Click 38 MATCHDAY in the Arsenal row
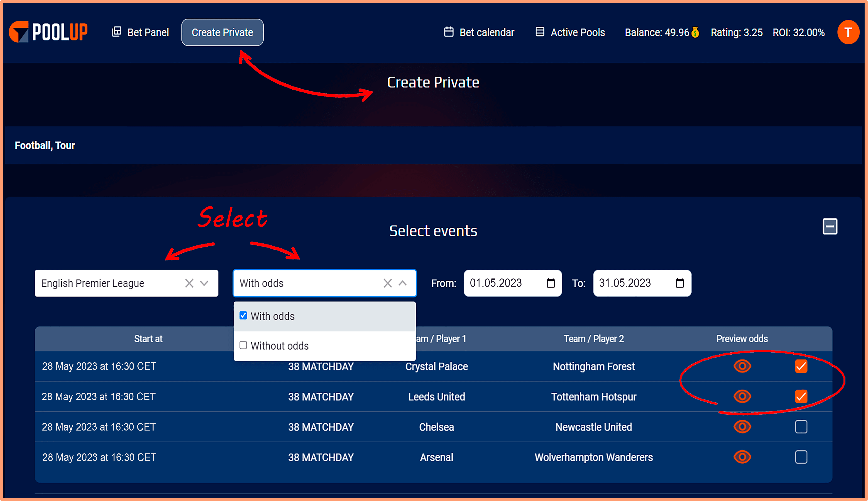The image size is (868, 501). click(321, 457)
